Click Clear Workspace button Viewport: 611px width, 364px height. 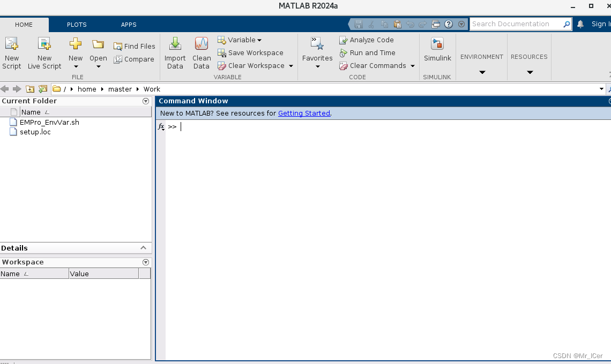251,66
